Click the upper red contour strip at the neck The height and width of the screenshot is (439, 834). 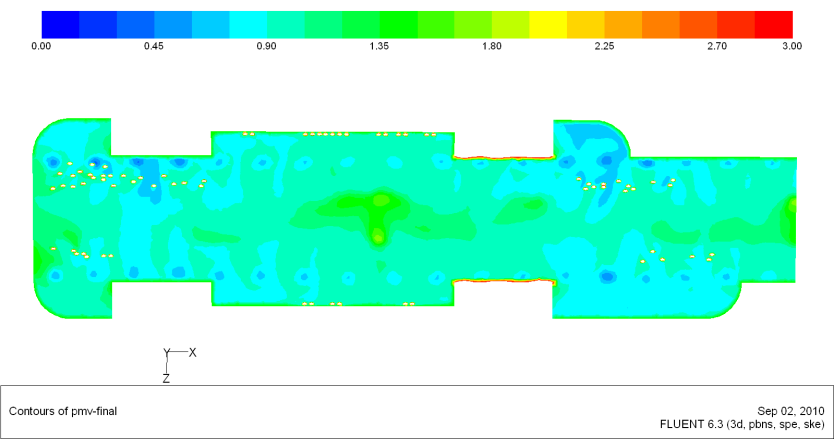pos(504,157)
